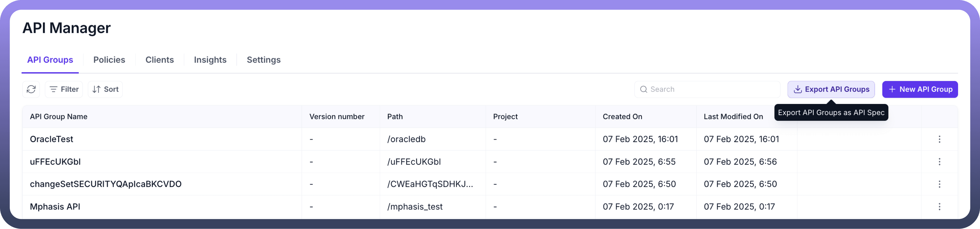Open the OracleTest API group

[x=52, y=139]
